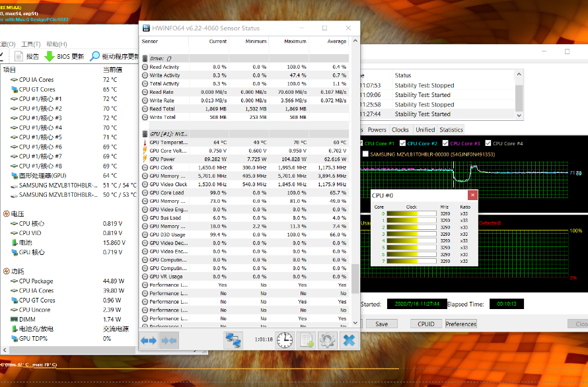
Task: Click the GPU Temperature thermometer icon
Action: [x=145, y=143]
